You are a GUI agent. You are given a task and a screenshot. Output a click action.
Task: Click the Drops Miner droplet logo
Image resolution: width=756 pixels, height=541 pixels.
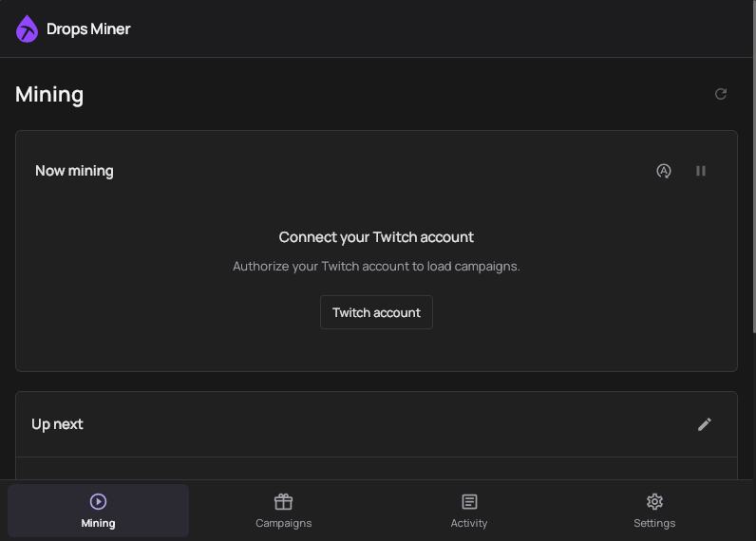pyautogui.click(x=27, y=28)
